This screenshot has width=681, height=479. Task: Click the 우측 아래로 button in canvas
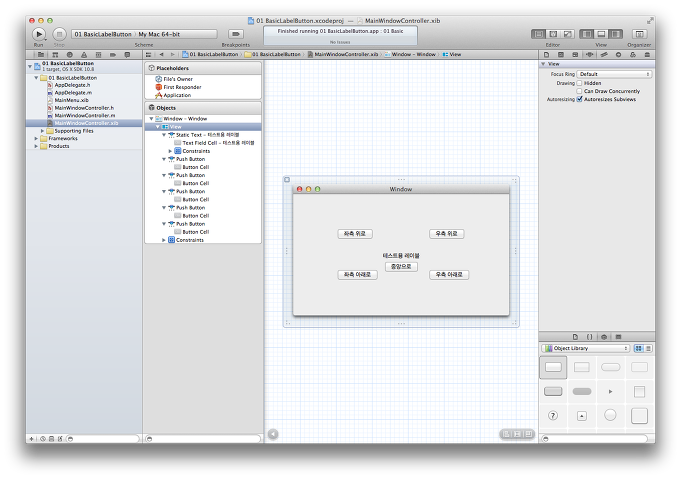coord(449,274)
